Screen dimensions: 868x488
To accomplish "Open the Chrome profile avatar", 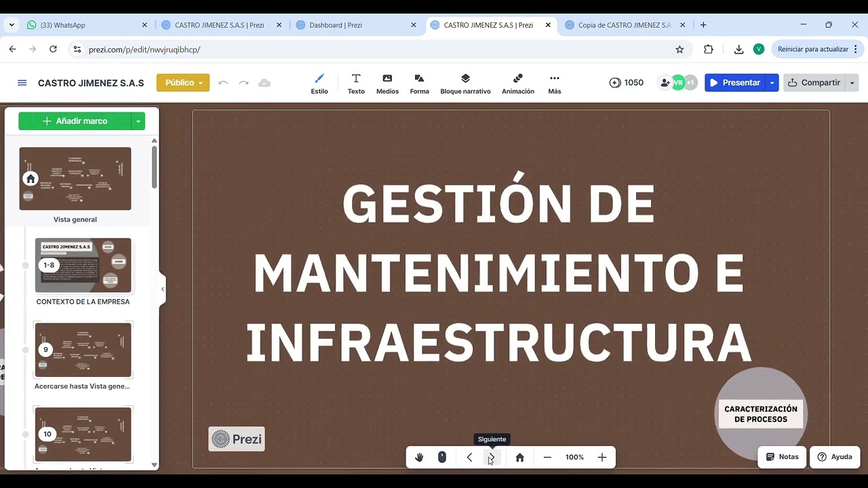I will coord(759,49).
